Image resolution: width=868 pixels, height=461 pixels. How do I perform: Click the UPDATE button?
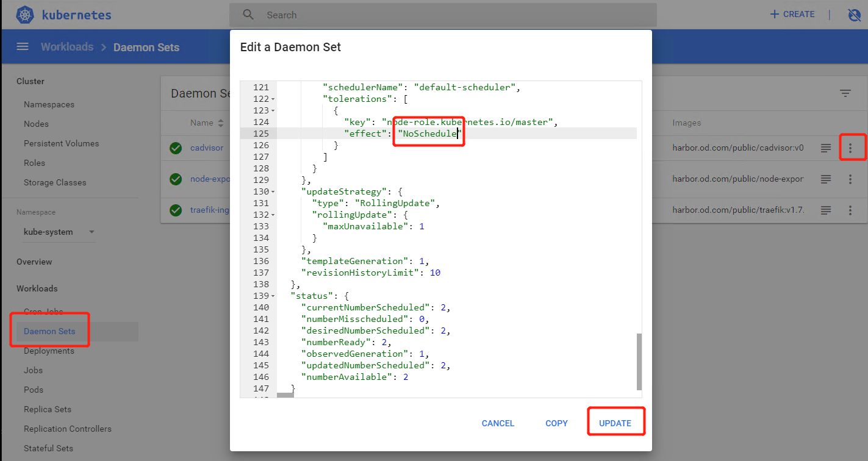pos(615,423)
